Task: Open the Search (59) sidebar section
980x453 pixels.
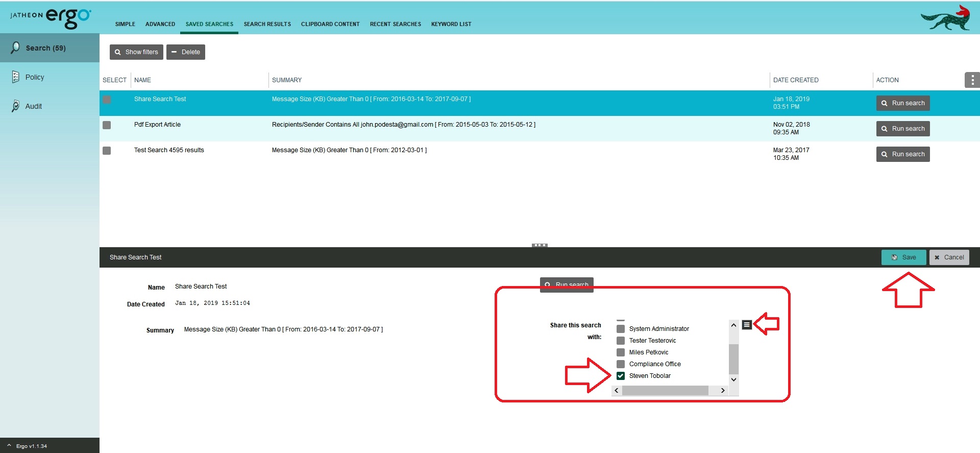Action: [x=50, y=48]
